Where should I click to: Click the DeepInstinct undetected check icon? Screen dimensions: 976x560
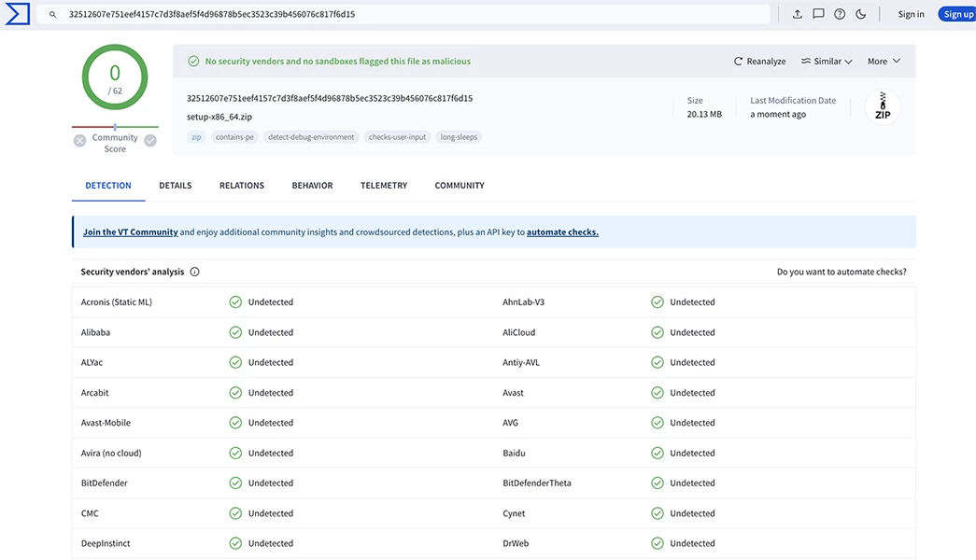[235, 543]
